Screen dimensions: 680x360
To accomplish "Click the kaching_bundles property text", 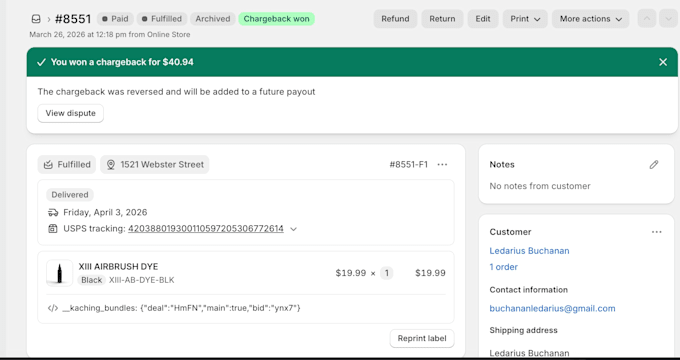I will [181, 308].
